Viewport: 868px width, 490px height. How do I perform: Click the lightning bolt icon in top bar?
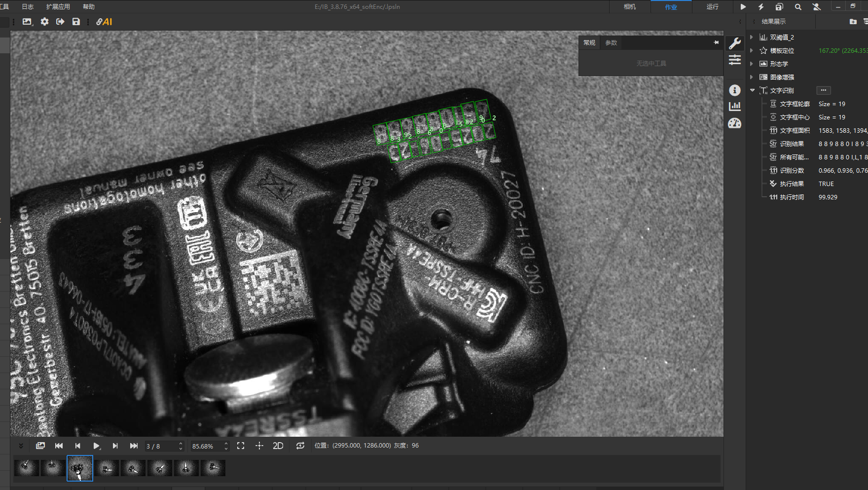(761, 7)
